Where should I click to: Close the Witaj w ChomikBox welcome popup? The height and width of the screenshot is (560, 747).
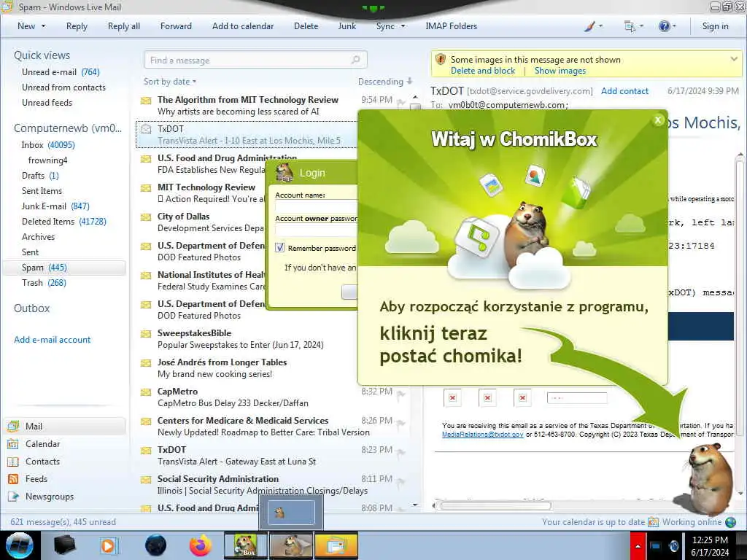(x=658, y=120)
